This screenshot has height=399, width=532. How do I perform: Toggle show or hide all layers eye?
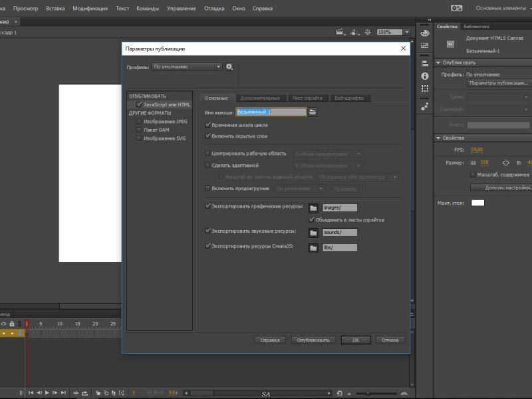tap(3, 324)
